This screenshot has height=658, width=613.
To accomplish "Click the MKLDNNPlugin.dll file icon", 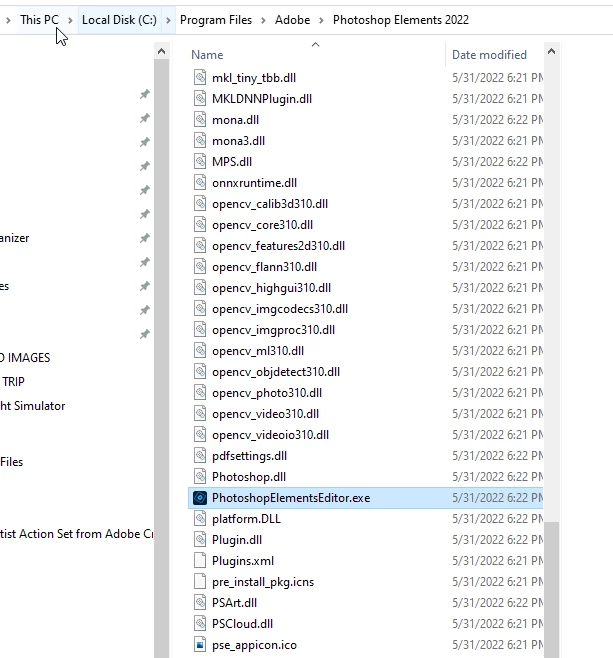I will (x=200, y=99).
